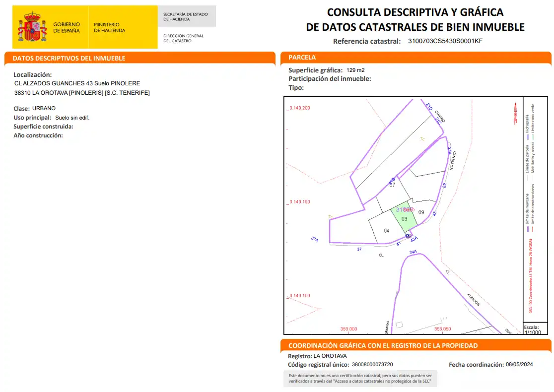Click street number '41' on the map

click(x=399, y=244)
